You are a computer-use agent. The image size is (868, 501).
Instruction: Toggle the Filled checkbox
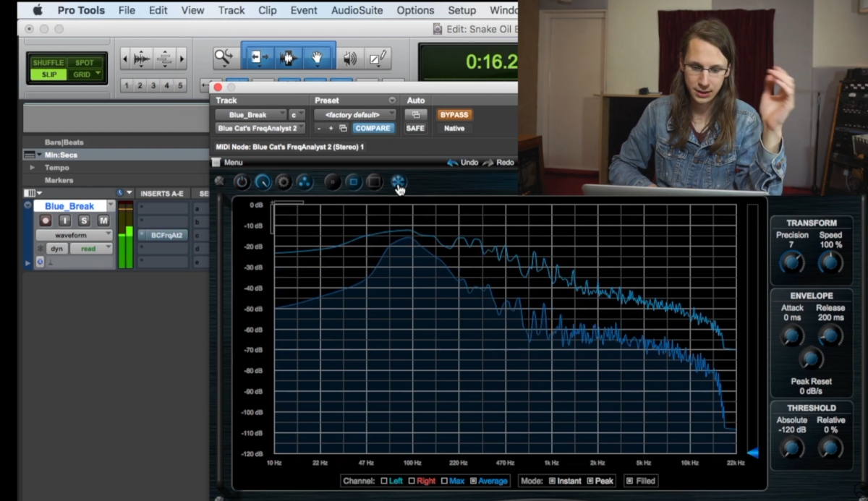point(629,481)
